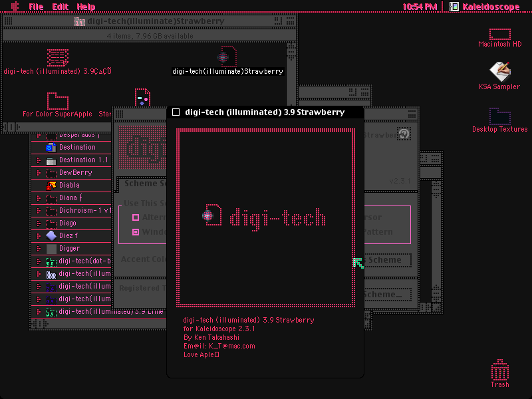The height and width of the screenshot is (399, 532).
Task: Select the 'Diabla' list row text
Action: coord(69,186)
